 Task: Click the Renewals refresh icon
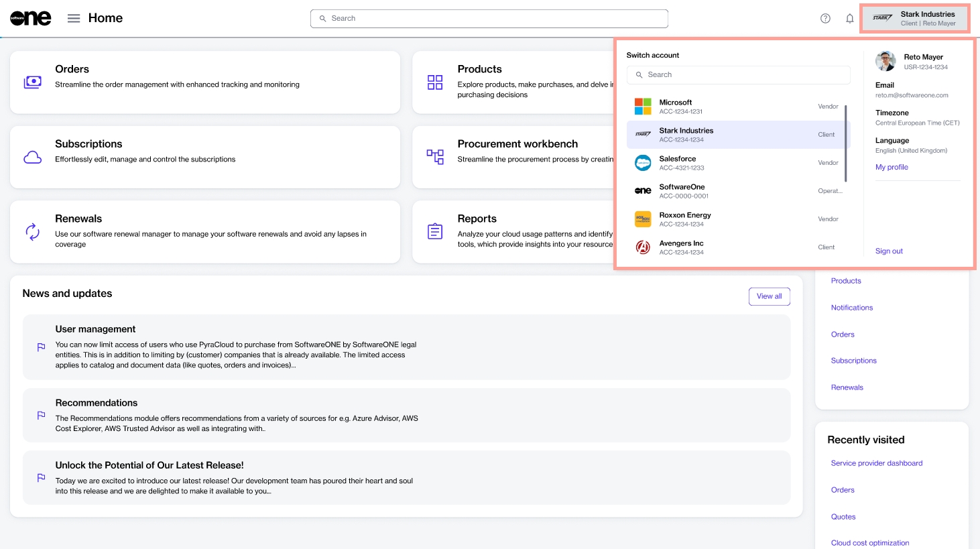click(33, 232)
